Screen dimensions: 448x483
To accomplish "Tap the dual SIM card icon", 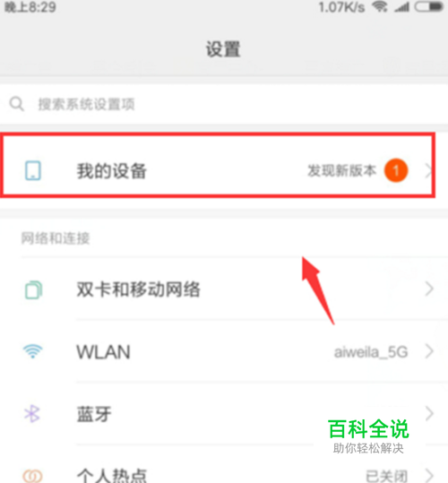I will (x=33, y=289).
